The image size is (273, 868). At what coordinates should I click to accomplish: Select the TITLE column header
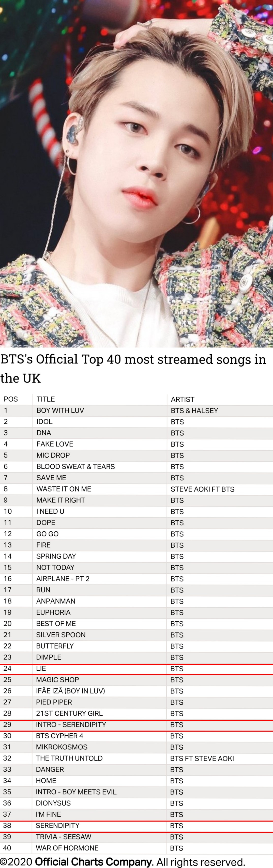coord(45,399)
